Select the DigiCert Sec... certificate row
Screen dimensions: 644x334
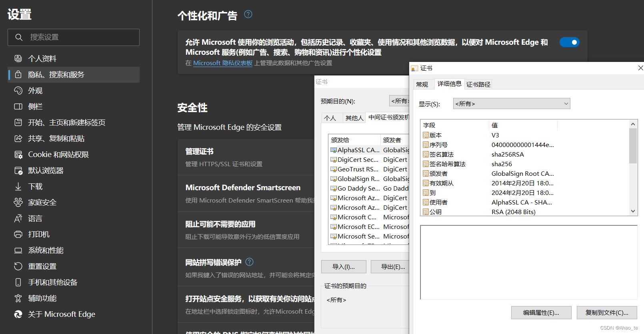point(369,160)
